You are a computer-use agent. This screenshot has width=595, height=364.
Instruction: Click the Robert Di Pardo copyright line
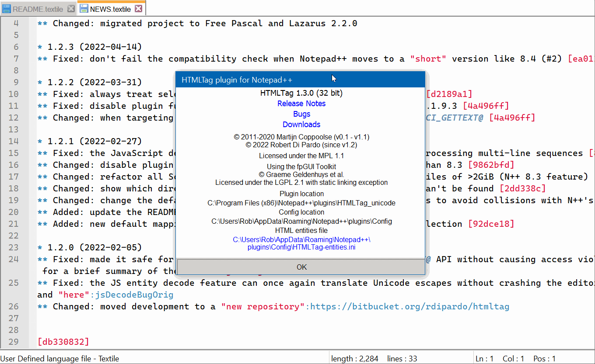301,145
